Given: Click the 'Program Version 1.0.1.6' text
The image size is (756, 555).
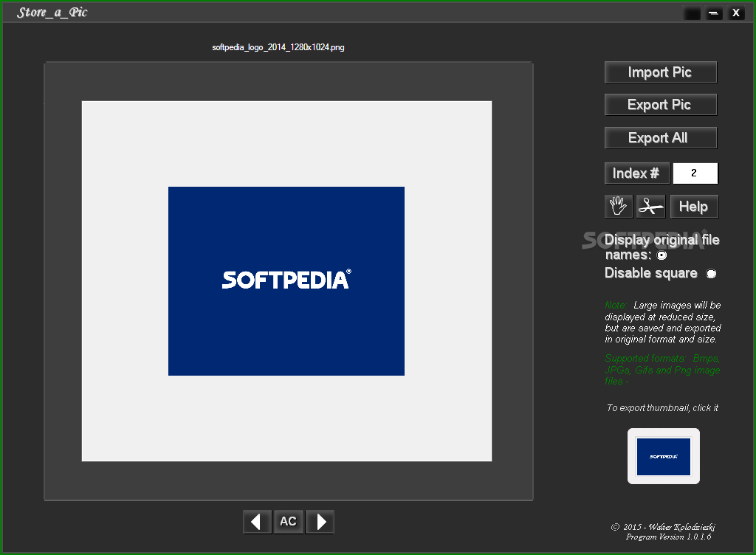Looking at the screenshot, I should [668, 537].
